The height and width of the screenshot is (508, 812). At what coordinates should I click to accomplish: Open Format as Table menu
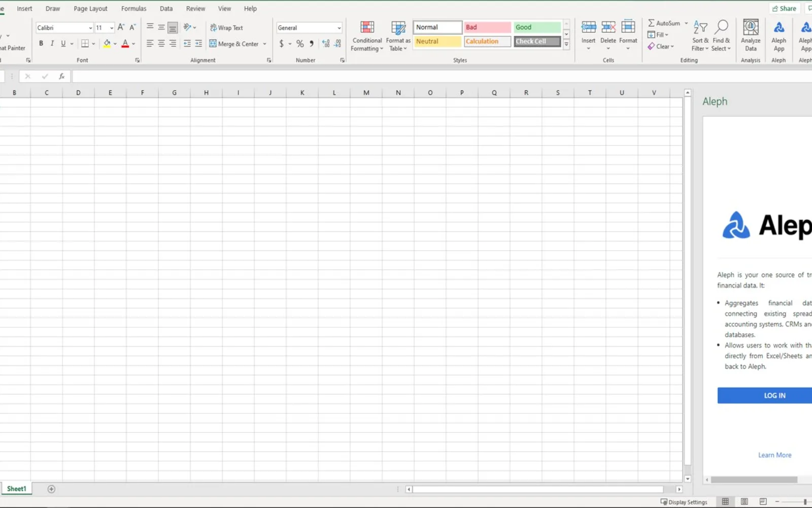(x=398, y=36)
